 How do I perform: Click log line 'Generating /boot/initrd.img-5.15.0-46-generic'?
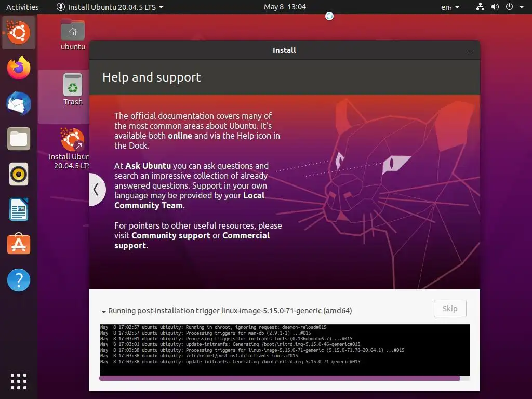pos(230,345)
